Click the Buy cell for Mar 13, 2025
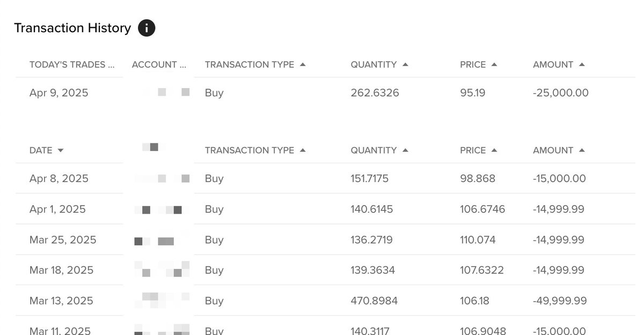Viewport: 644px width, 335px height. [214, 301]
